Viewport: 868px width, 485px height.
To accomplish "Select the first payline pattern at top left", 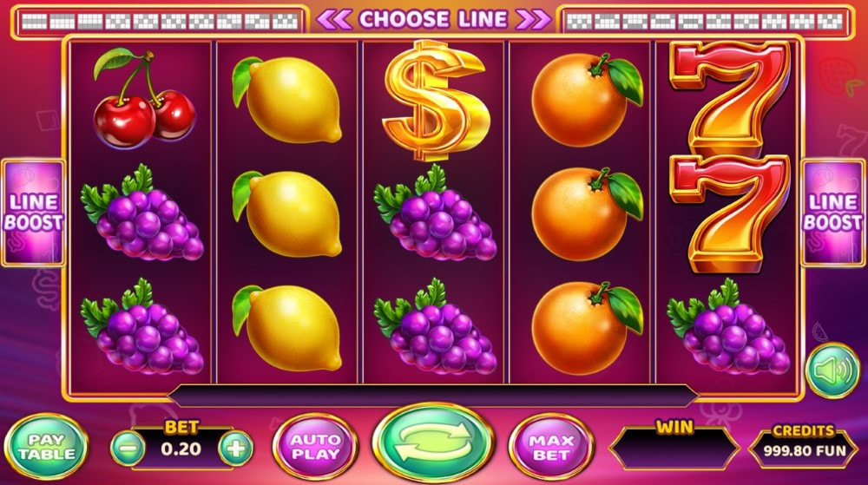I will [x=35, y=22].
